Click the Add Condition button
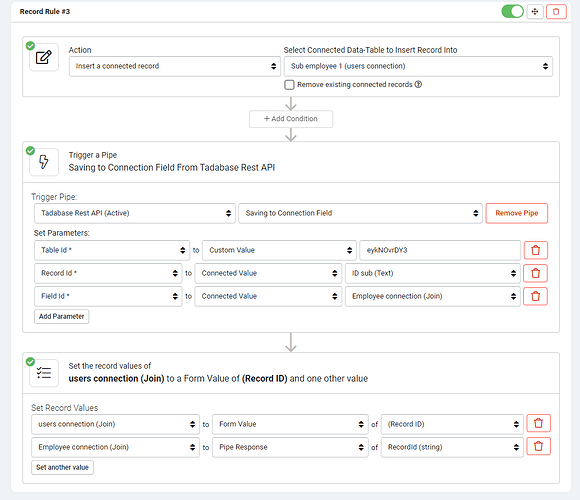This screenshot has height=500, width=580. click(x=291, y=119)
